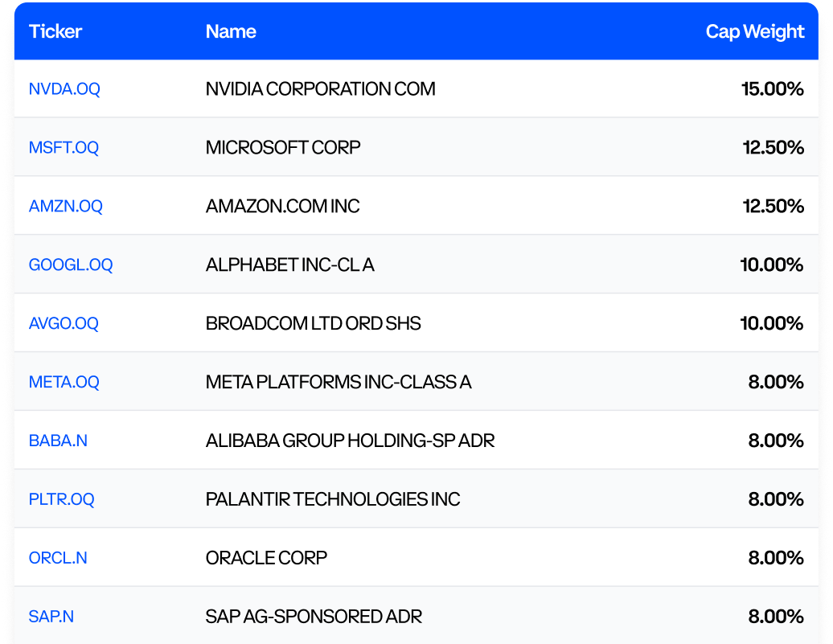Click Broadcom's 10.00% cap weight
The image size is (833, 644).
[x=772, y=323]
